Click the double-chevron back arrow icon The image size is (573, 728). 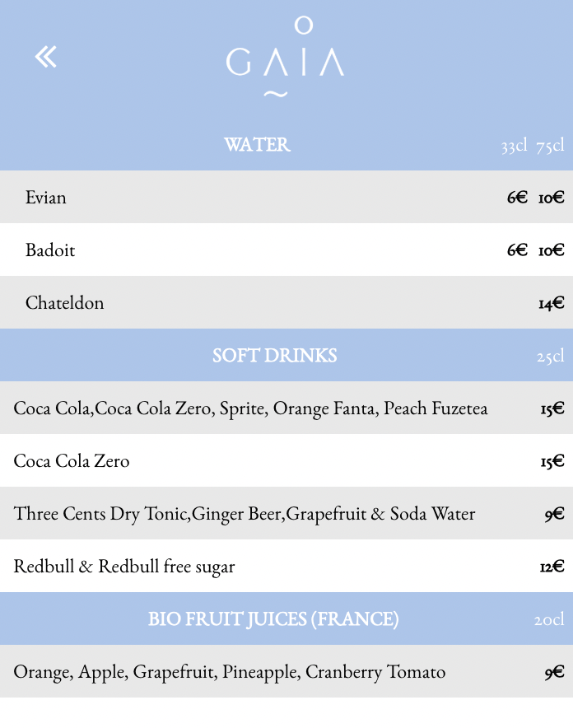click(x=45, y=57)
